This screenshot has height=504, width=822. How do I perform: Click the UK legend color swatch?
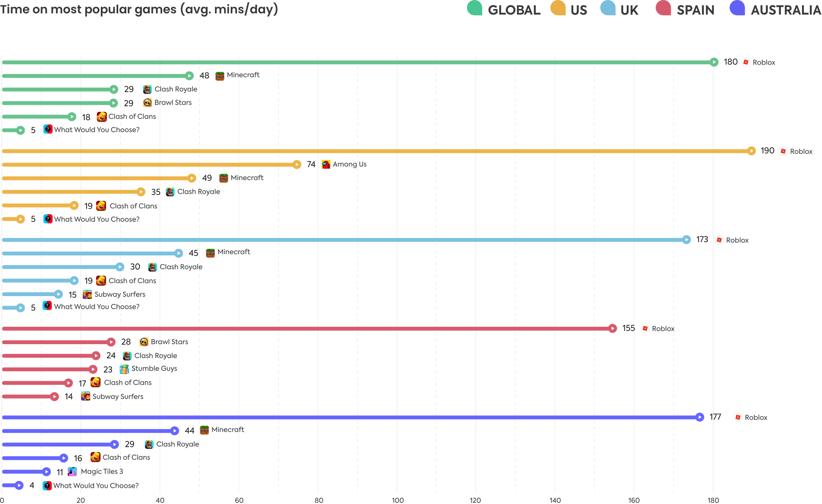coord(608,8)
